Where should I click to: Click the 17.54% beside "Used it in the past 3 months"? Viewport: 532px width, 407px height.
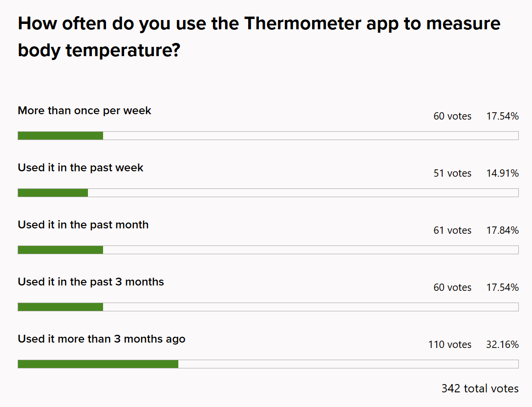tap(502, 288)
